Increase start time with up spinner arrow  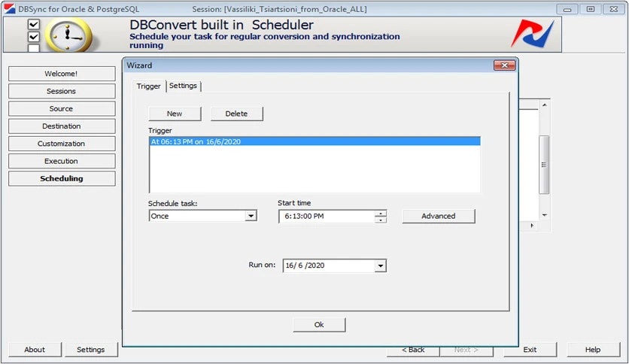point(380,214)
